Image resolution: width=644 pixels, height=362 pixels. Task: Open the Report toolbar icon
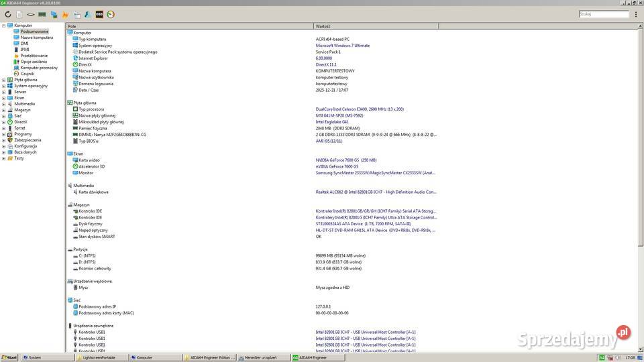click(19, 14)
